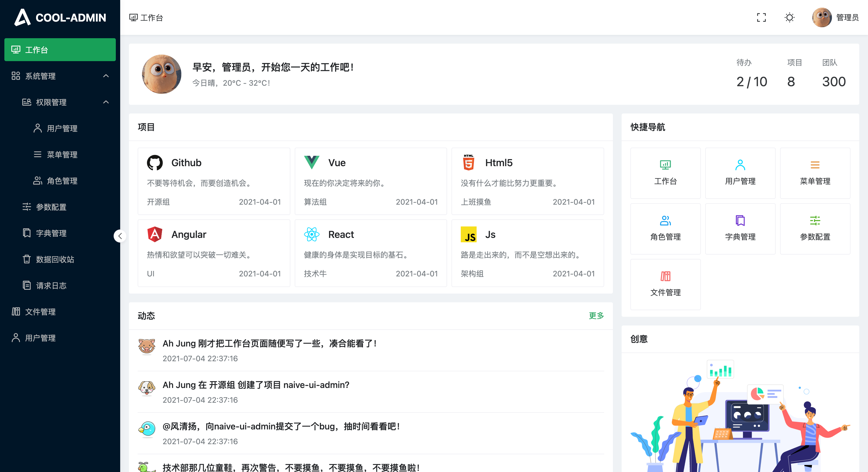This screenshot has height=472, width=868.
Task: Click the Js project icon
Action: pyautogui.click(x=469, y=234)
